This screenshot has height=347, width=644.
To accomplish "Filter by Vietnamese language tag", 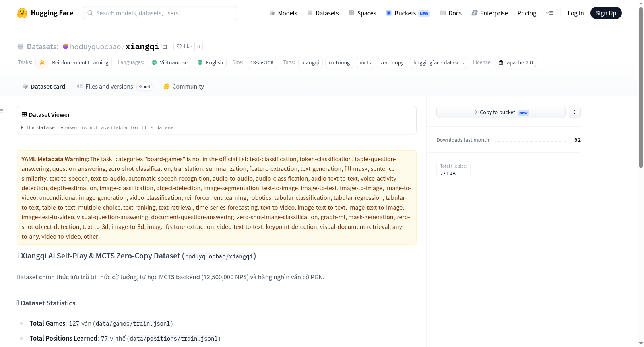I will (x=169, y=62).
